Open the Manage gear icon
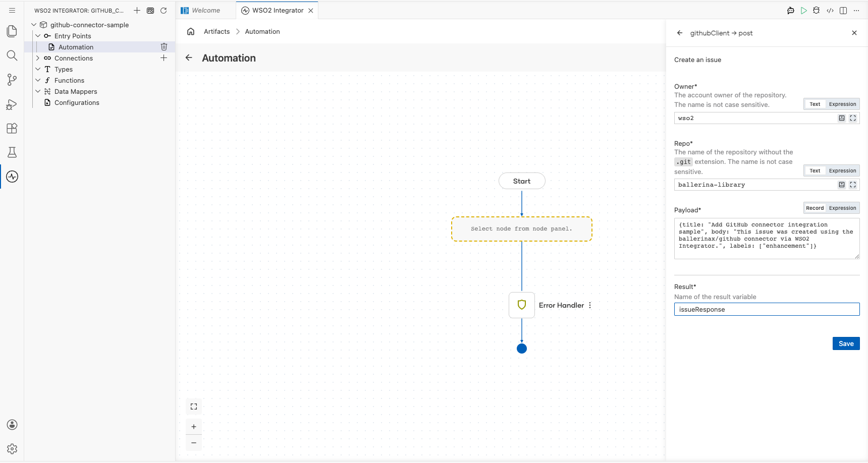Image resolution: width=868 pixels, height=463 pixels. [x=12, y=449]
